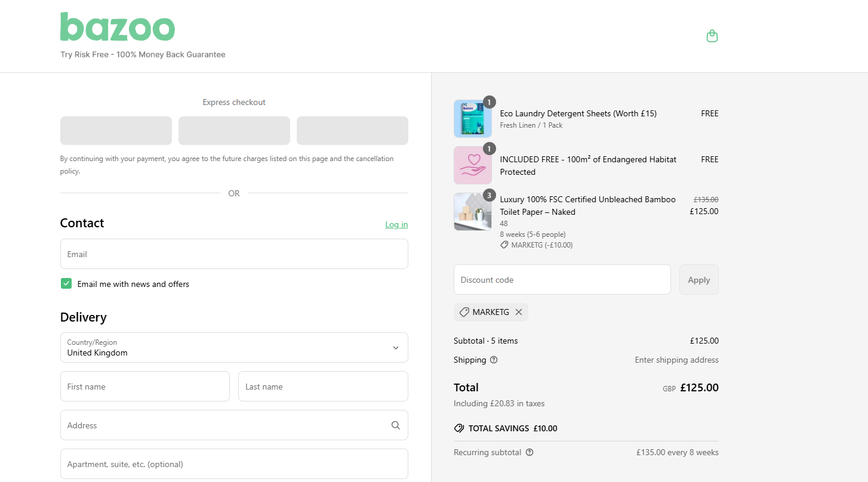868x482 pixels.
Task: Click the Delivery section heading
Action: tap(83, 317)
